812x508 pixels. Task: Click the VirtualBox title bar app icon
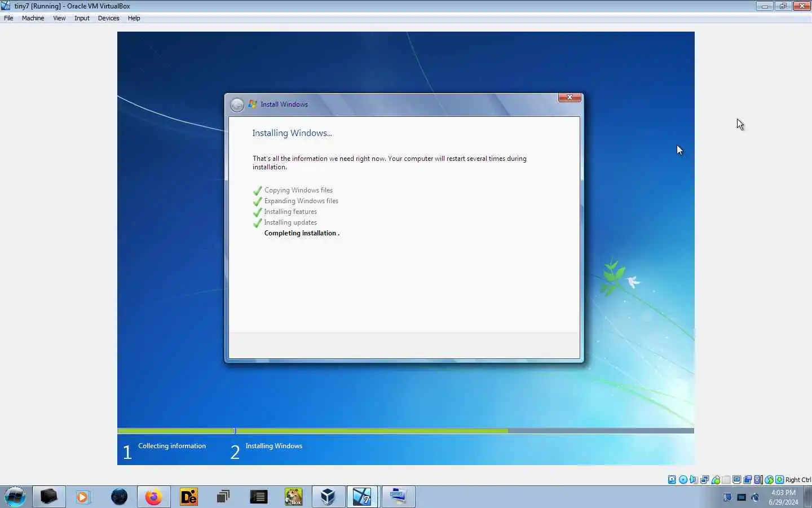6,6
